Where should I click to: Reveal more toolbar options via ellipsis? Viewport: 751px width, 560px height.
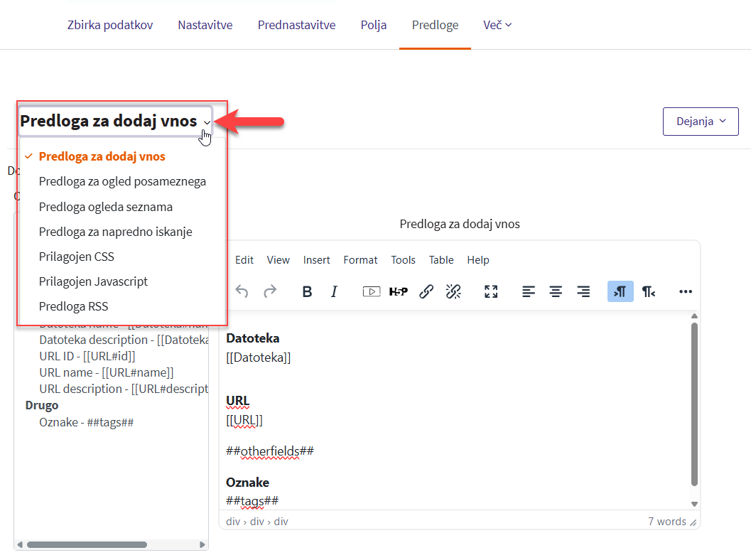click(x=685, y=291)
